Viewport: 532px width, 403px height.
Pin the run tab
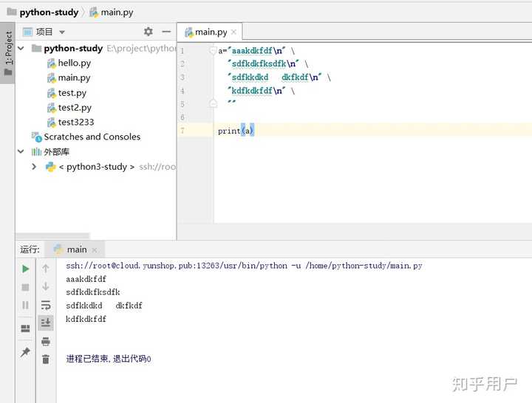pyautogui.click(x=25, y=352)
